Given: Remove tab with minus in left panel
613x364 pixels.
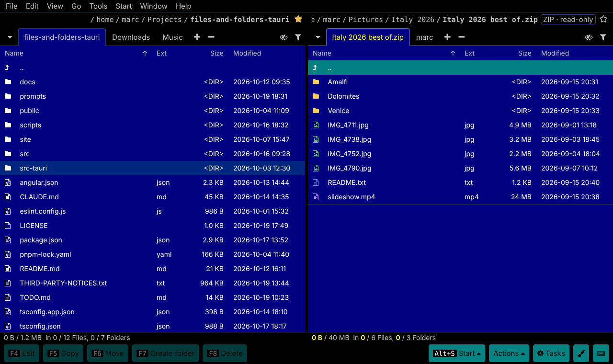Looking at the screenshot, I should pyautogui.click(x=211, y=37).
